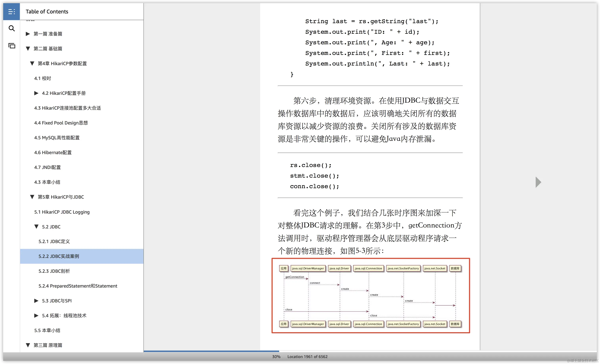Collapse 第4章 HikariCP参数配置 chapter
This screenshot has width=600, height=364.
pos(32,63)
